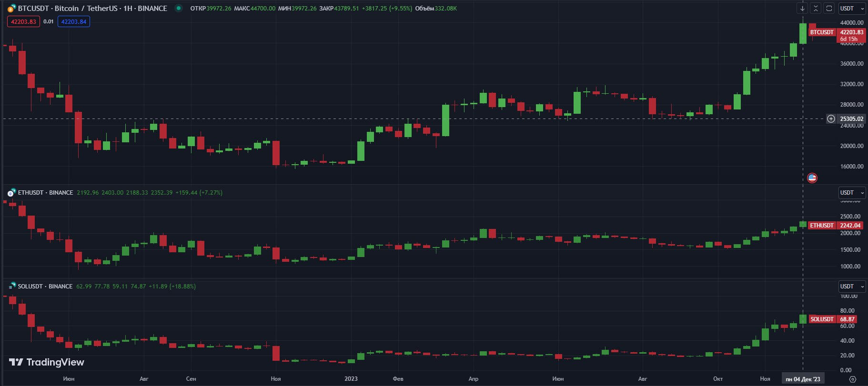Image resolution: width=868 pixels, height=386 pixels.
Task: Click the 2000.00 level on the ETH price axis
Action: tap(850, 233)
